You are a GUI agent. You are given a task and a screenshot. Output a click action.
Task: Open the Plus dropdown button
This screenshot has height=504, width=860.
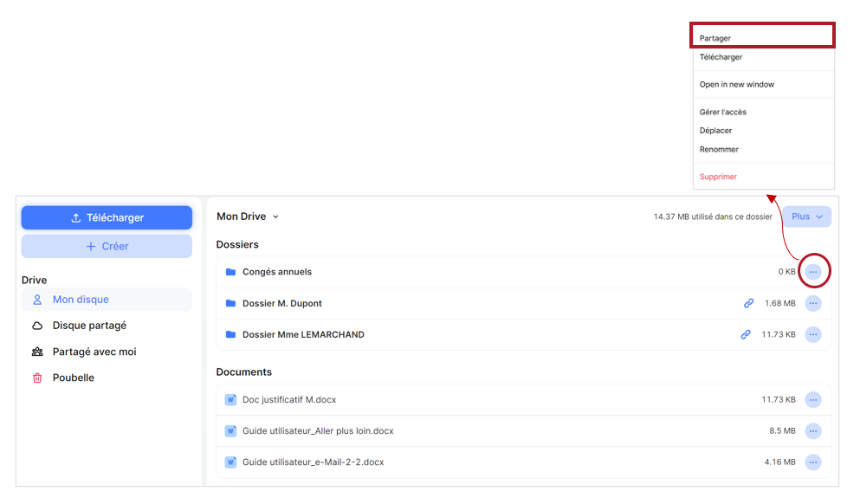click(x=807, y=216)
